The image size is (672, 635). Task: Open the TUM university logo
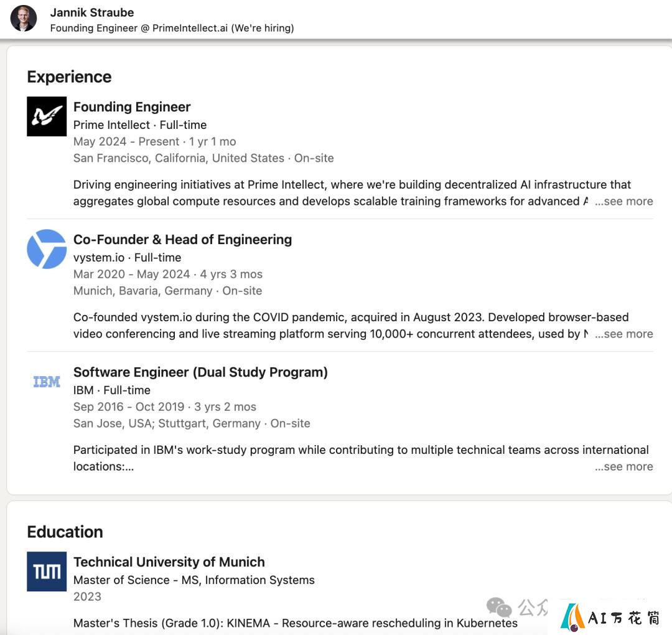click(x=47, y=571)
